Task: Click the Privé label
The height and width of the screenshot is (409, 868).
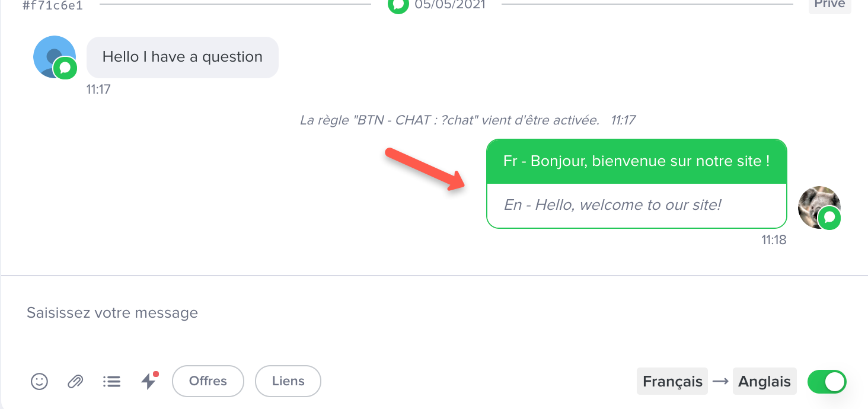Action: coord(829,5)
